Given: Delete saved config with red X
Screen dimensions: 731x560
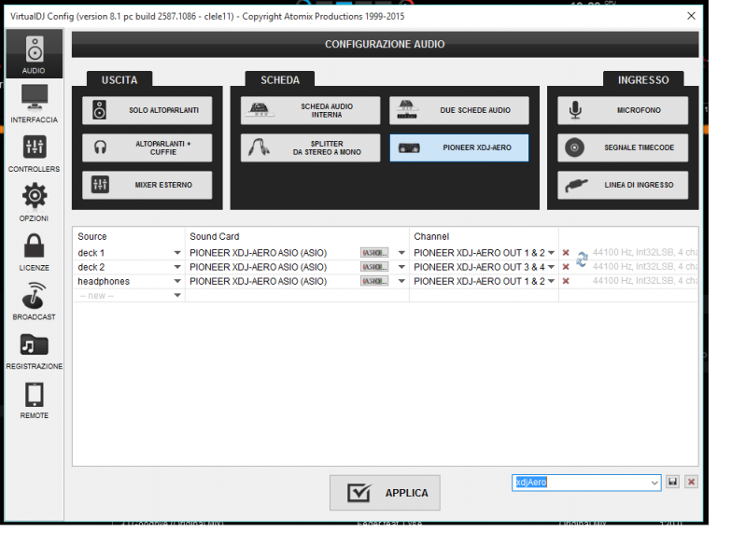Looking at the screenshot, I should tap(692, 482).
